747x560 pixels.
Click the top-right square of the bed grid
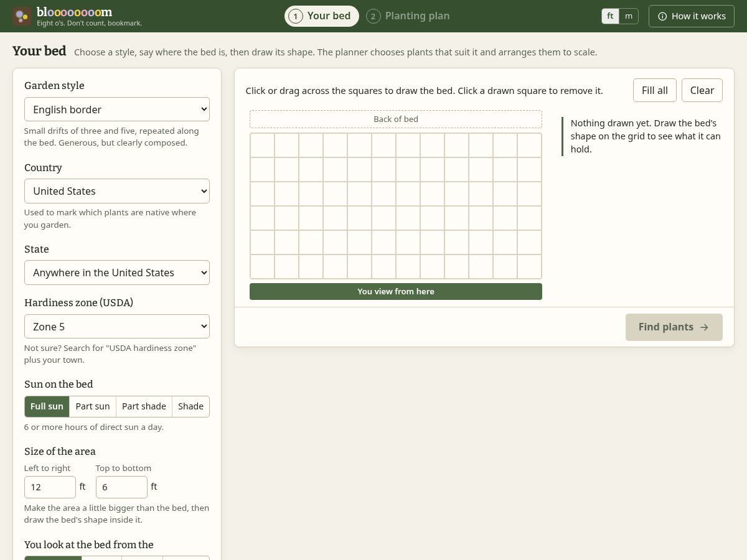pos(529,145)
